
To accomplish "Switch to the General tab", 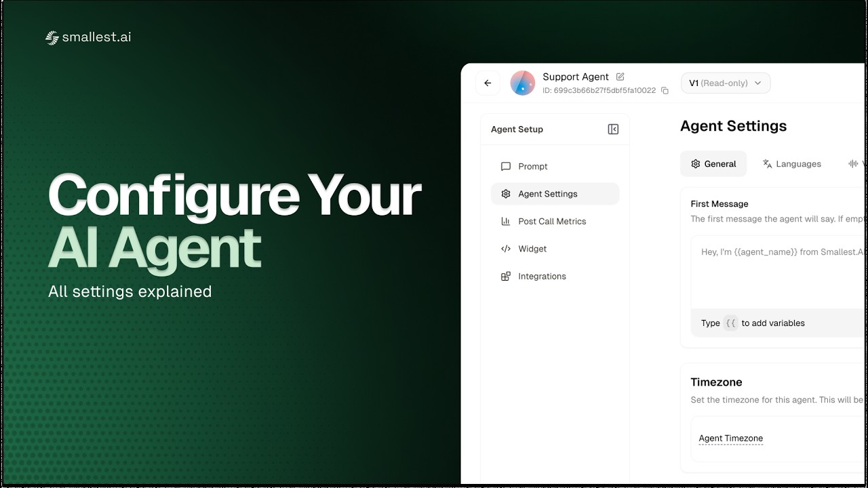I will pos(713,164).
